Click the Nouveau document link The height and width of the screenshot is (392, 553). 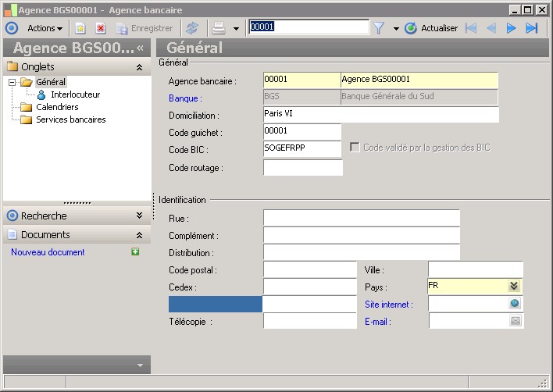[x=48, y=252]
